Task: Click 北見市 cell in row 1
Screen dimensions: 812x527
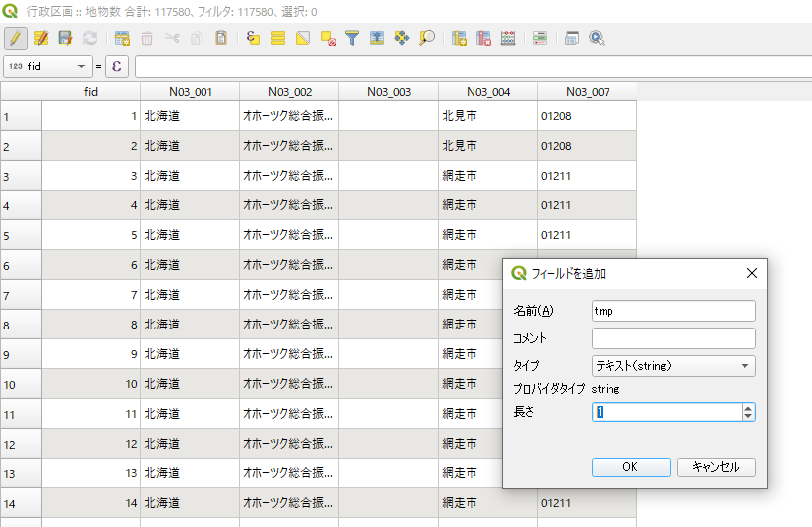Action: [487, 116]
